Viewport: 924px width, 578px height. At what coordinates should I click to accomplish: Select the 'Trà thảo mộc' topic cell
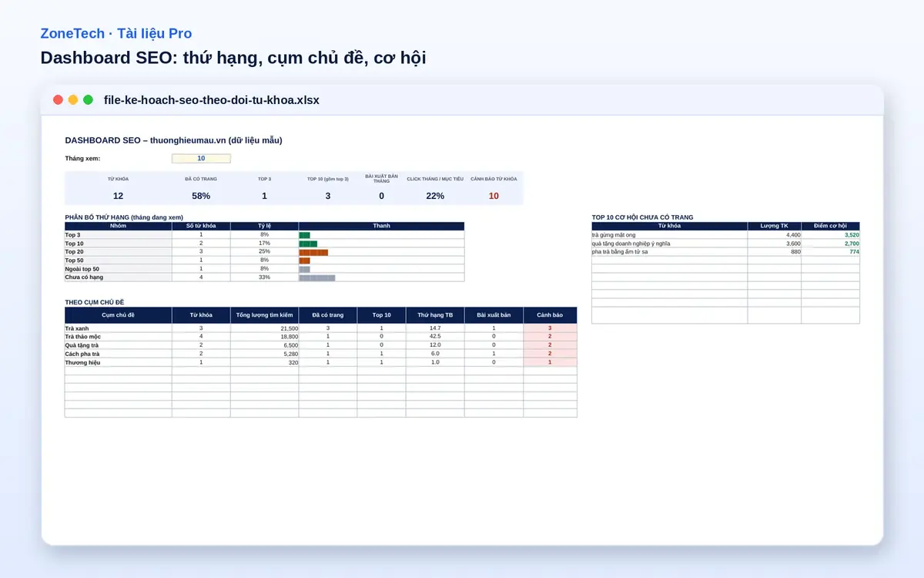tap(118, 337)
